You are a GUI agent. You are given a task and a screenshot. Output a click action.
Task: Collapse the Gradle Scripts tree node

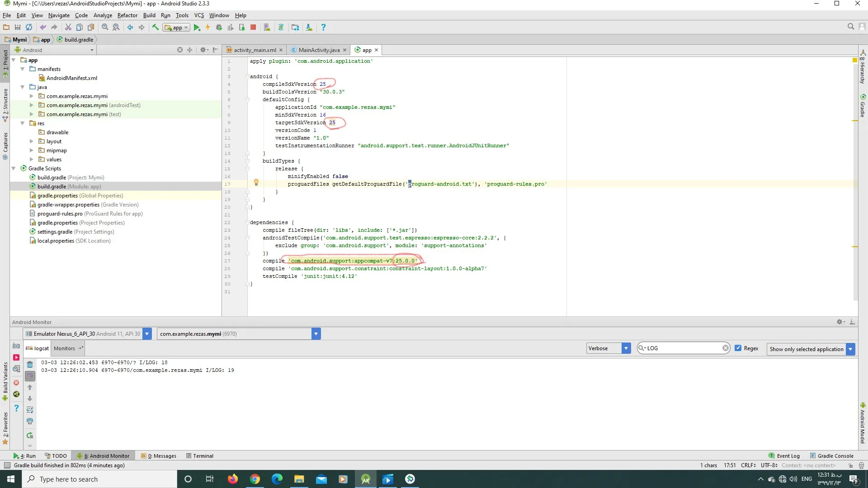coord(14,169)
